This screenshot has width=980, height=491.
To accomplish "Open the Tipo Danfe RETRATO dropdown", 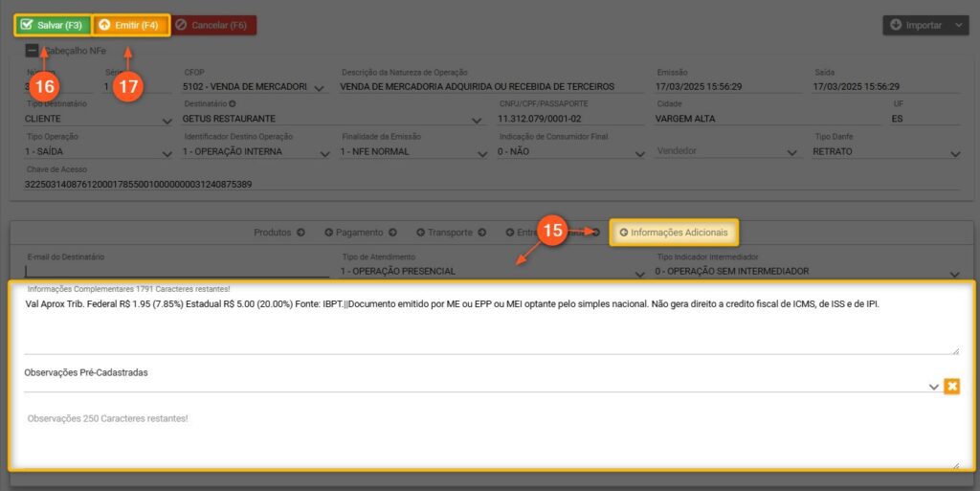I will (954, 153).
